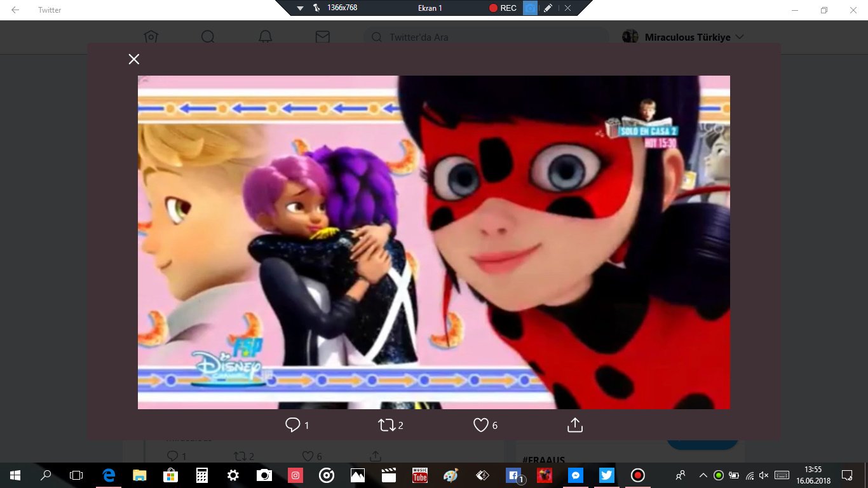Open the battery status tray icon
This screenshot has width=868, height=488.
(x=735, y=475)
